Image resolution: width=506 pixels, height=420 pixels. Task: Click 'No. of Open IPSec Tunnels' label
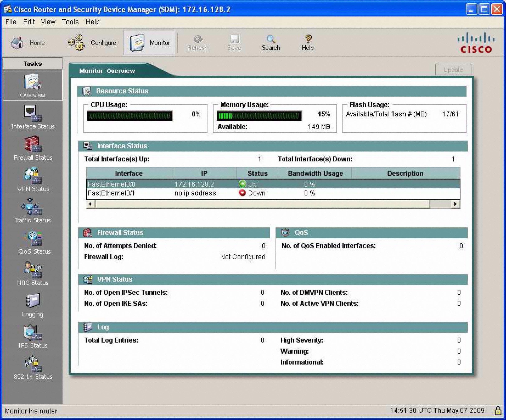click(x=126, y=292)
